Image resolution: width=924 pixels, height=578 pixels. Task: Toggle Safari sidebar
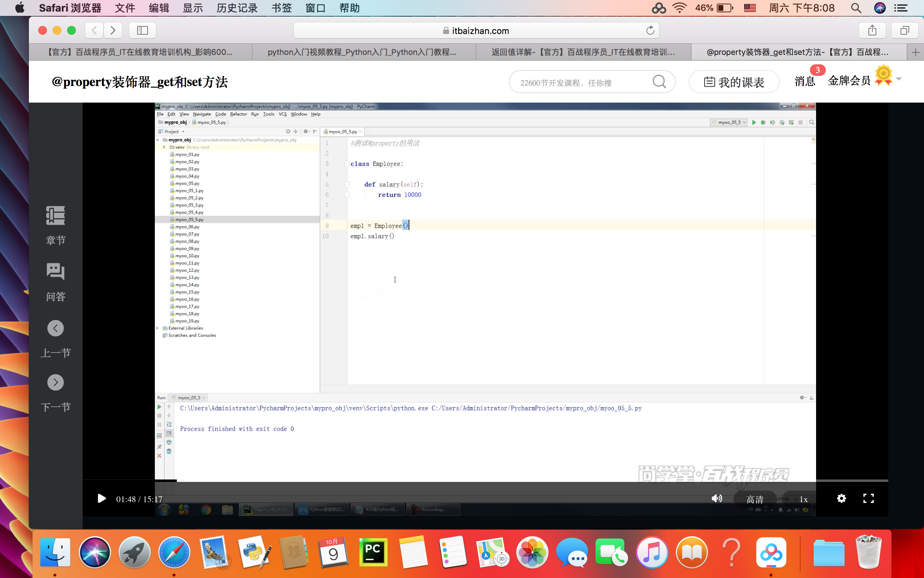143,30
